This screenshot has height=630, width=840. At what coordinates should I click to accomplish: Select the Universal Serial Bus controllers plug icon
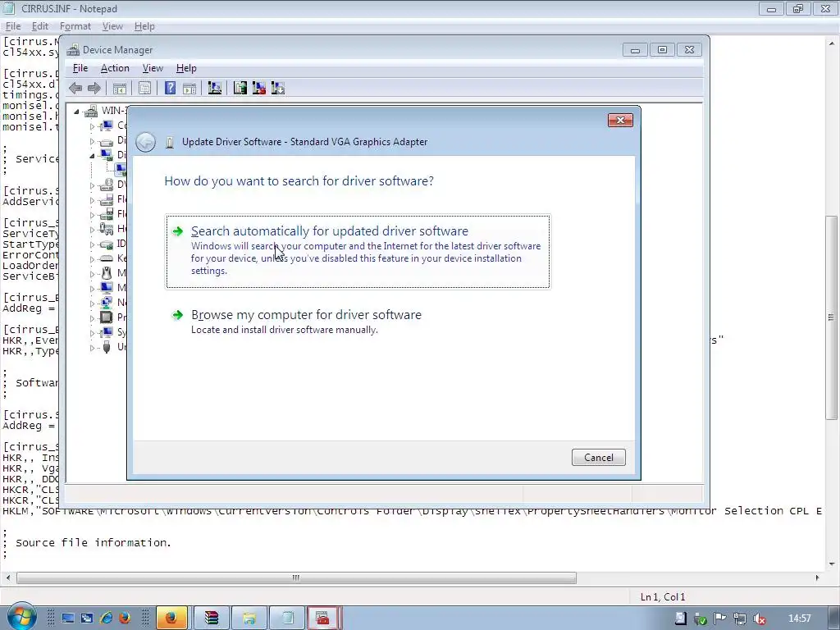[x=107, y=347]
